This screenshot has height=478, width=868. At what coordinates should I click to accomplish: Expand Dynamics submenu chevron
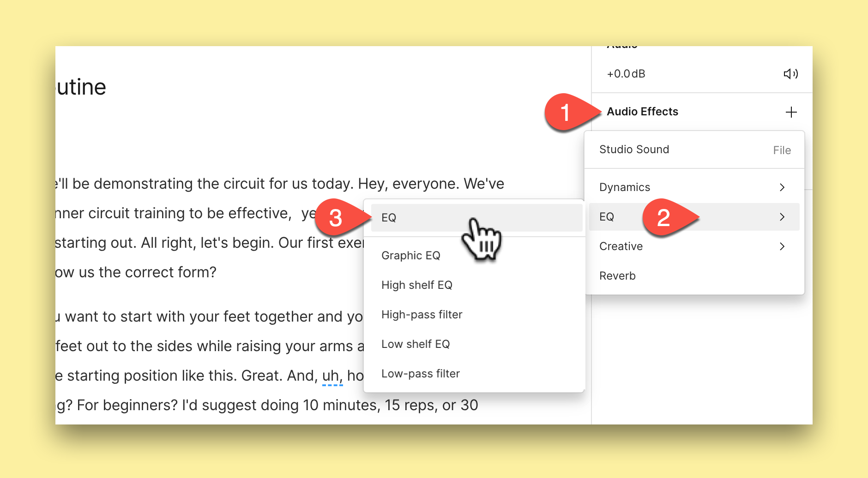[782, 187]
